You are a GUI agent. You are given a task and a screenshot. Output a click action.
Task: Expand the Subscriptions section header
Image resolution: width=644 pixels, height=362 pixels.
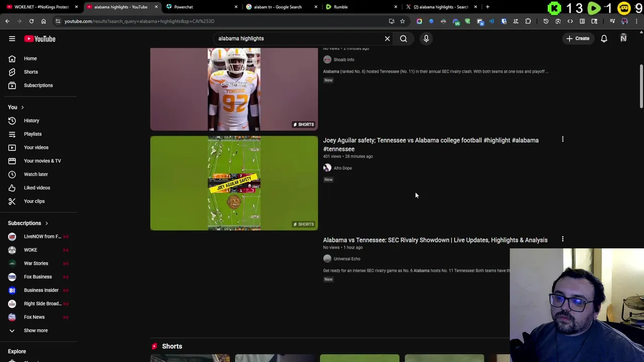tap(28, 223)
